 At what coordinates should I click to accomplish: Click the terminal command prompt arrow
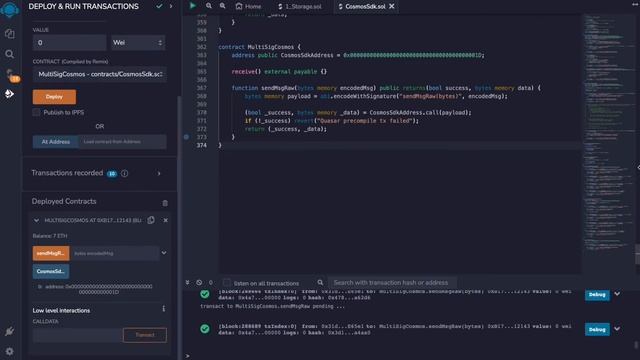187,356
